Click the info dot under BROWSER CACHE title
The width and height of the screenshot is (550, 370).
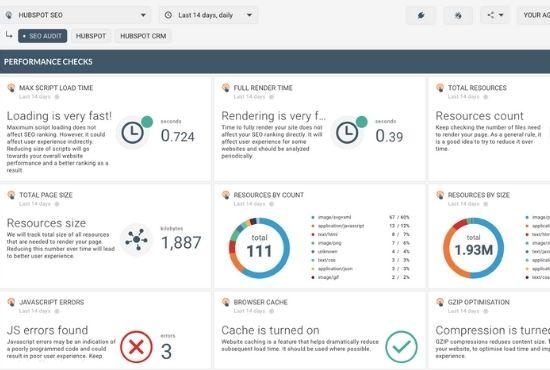[271, 311]
